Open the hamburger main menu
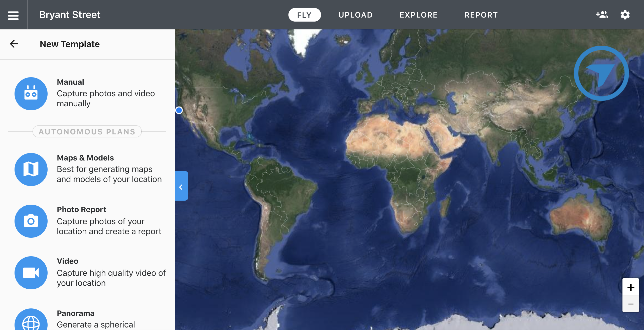 (13, 15)
